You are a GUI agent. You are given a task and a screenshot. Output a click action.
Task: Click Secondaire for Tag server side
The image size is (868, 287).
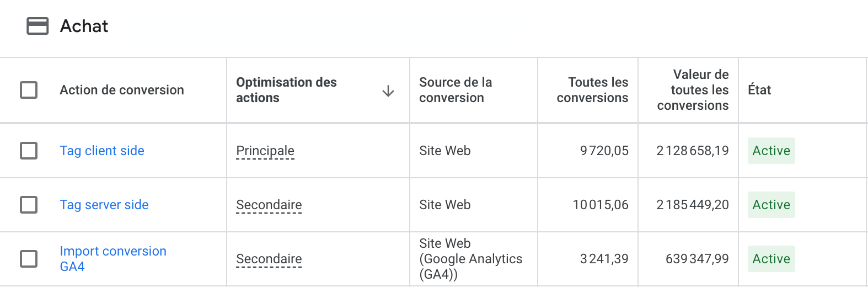point(269,205)
